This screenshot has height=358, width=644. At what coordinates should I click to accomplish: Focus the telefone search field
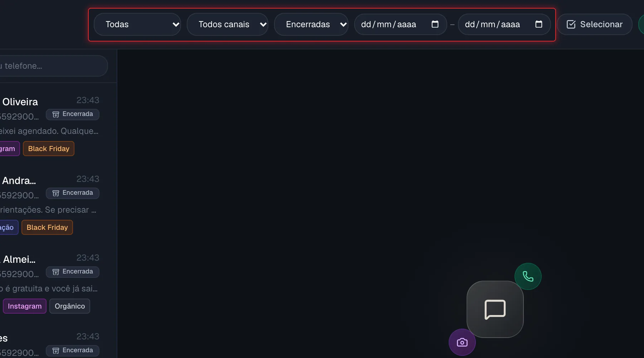[54, 66]
